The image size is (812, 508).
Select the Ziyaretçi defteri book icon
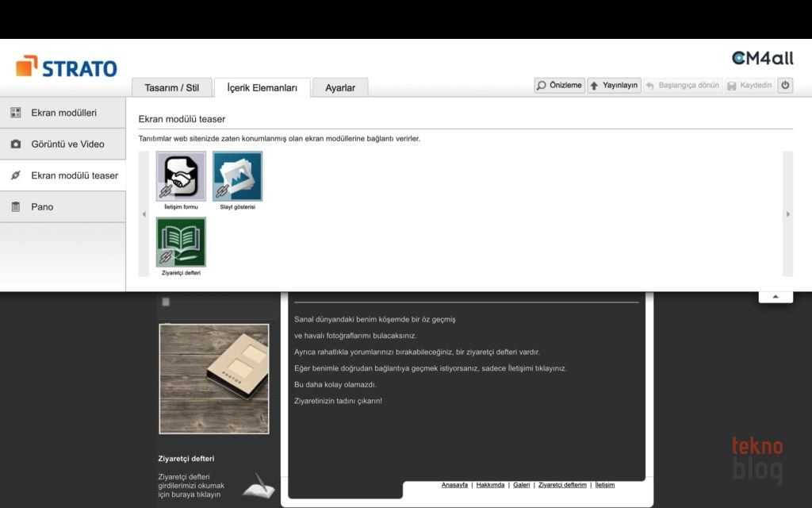(181, 242)
